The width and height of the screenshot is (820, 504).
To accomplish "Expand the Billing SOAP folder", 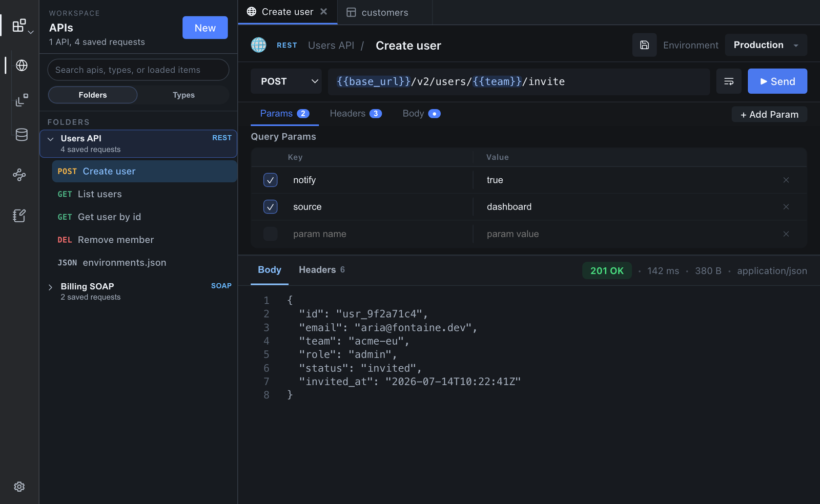I will 51,287.
